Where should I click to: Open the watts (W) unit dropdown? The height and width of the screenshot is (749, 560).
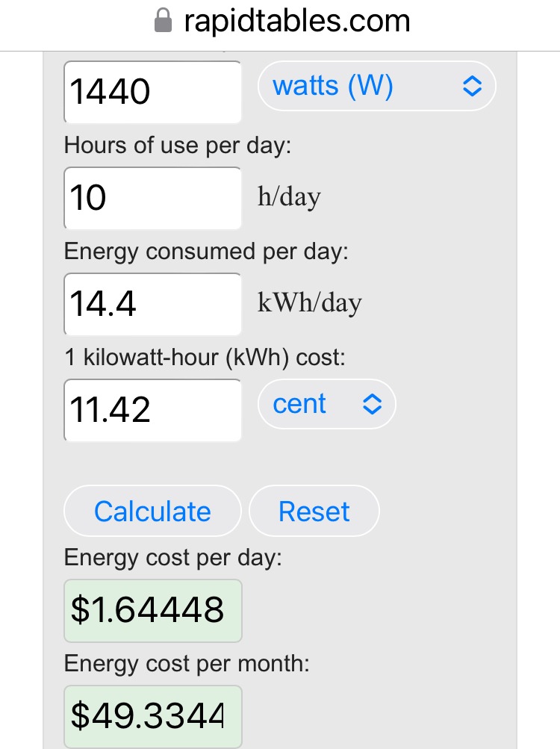pyautogui.click(x=377, y=86)
